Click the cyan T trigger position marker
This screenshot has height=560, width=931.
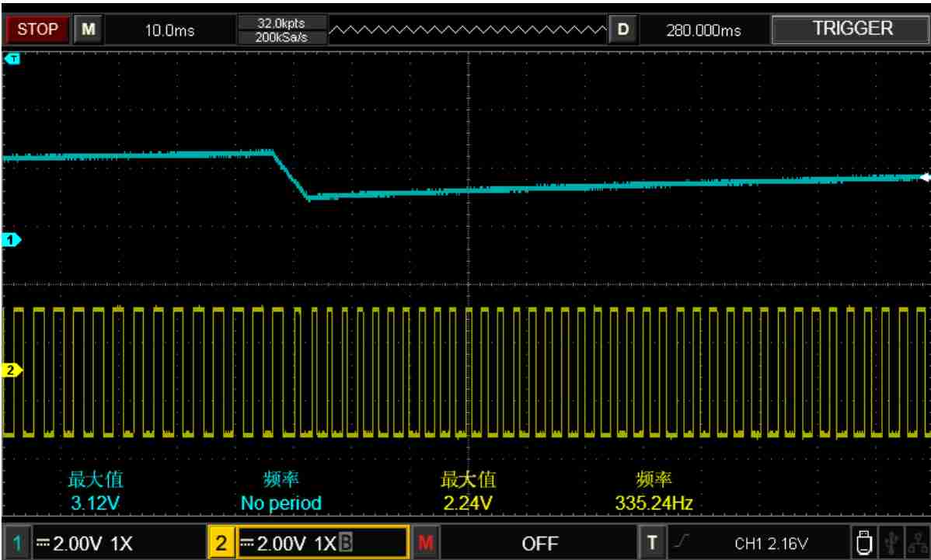[x=12, y=59]
